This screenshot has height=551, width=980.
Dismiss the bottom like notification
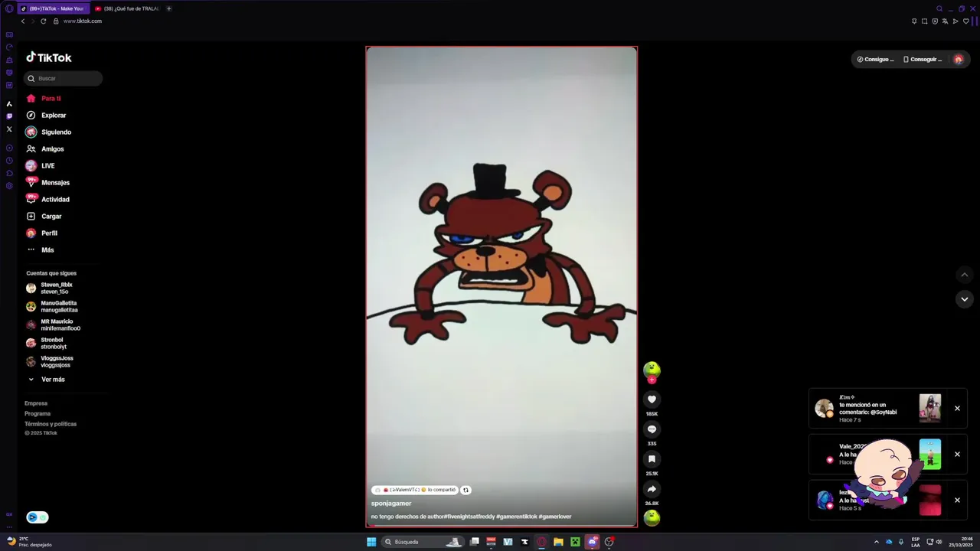click(x=957, y=500)
